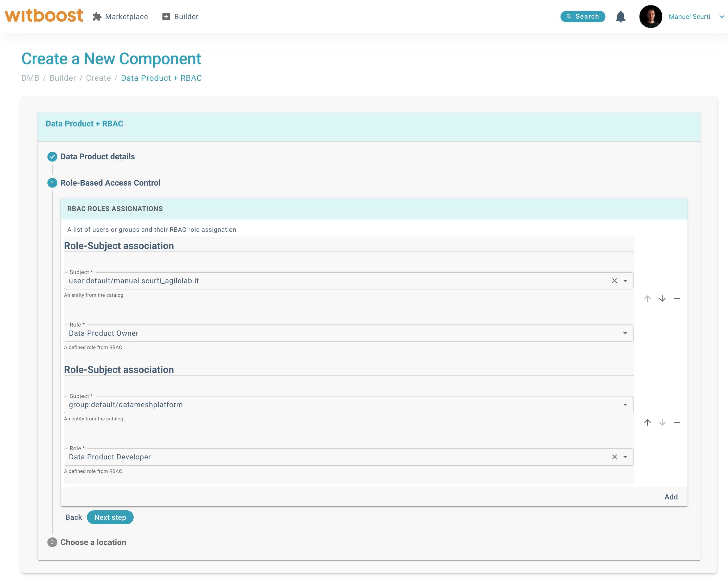Navigate to Builder via the breadcrumb

63,78
